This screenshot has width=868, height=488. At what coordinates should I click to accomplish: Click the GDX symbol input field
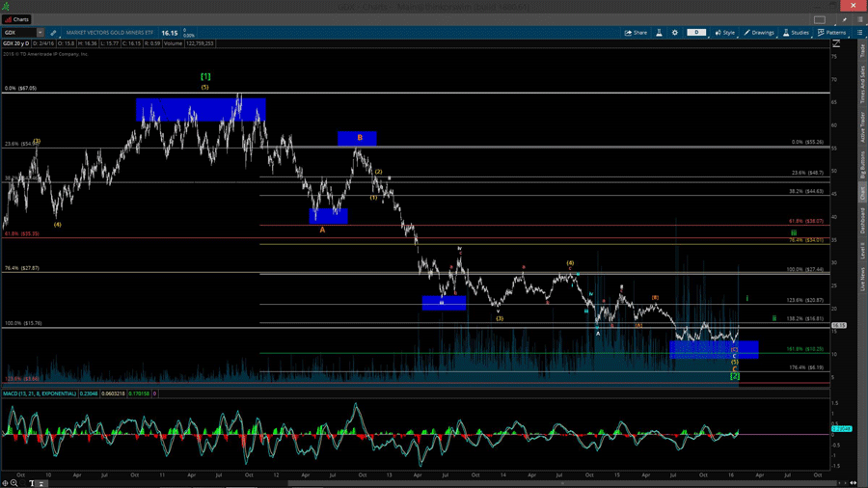click(x=19, y=33)
